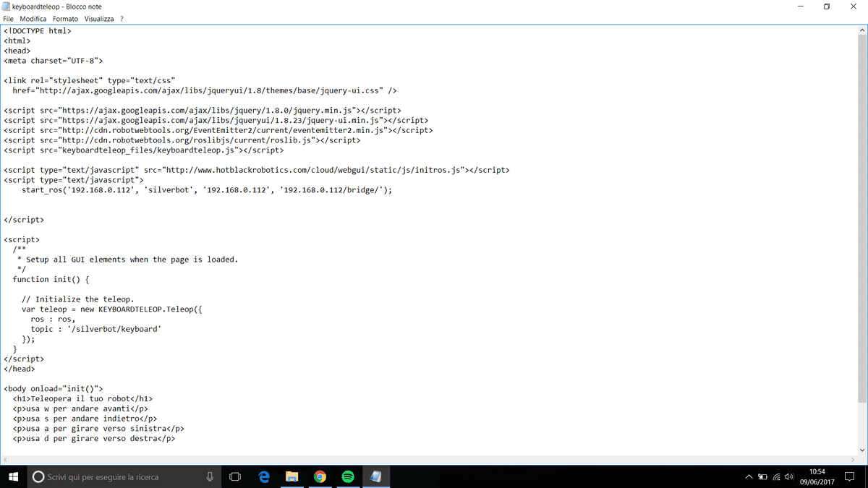
Task: Click the volume speaker tray icon
Action: click(x=789, y=477)
